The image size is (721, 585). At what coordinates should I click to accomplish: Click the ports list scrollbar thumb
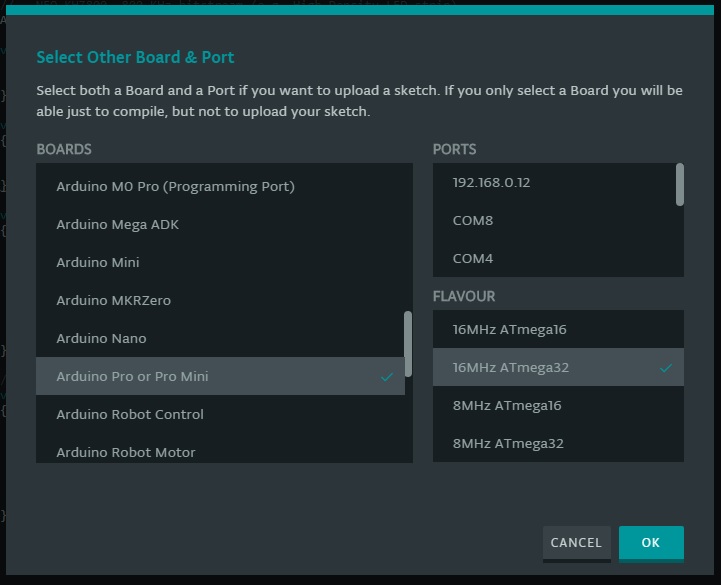pos(680,184)
